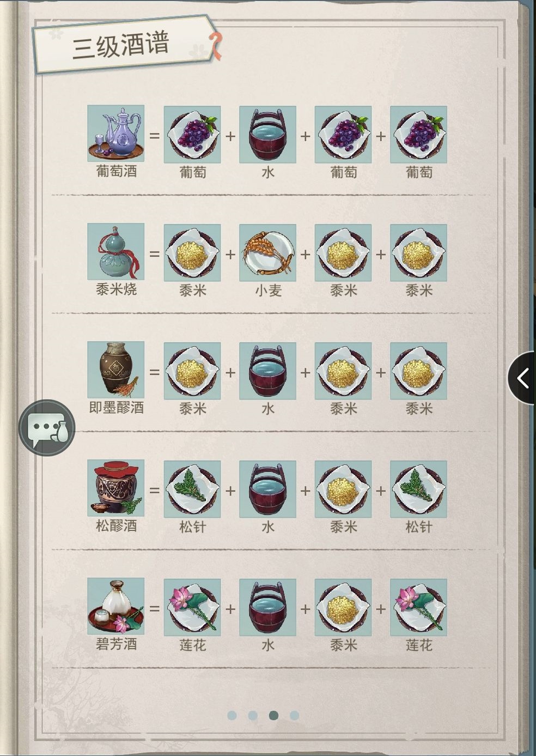Select first 松针 pine needle ingredient
Viewport: 536px width, 756px height.
point(192,489)
